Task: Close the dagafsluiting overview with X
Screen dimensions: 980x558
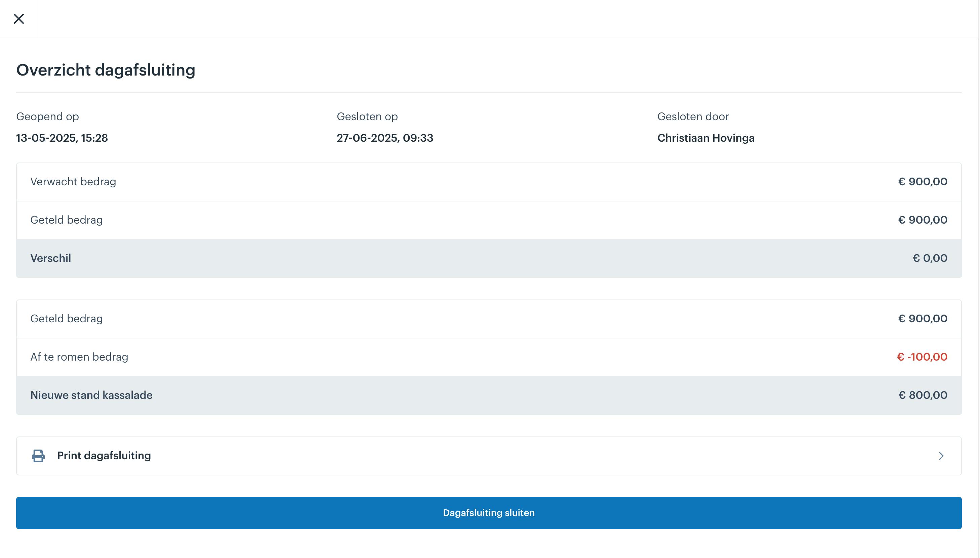Action: click(x=19, y=19)
